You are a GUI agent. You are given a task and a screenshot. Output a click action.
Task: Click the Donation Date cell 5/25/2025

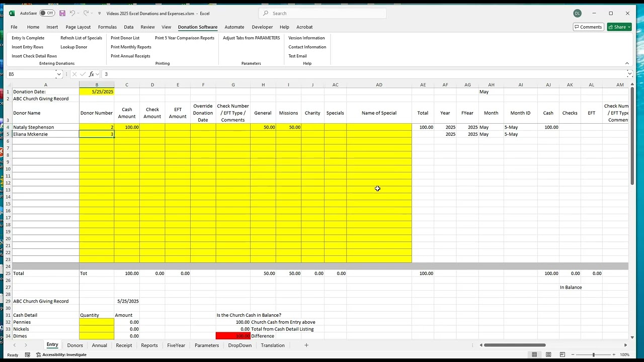[97, 92]
